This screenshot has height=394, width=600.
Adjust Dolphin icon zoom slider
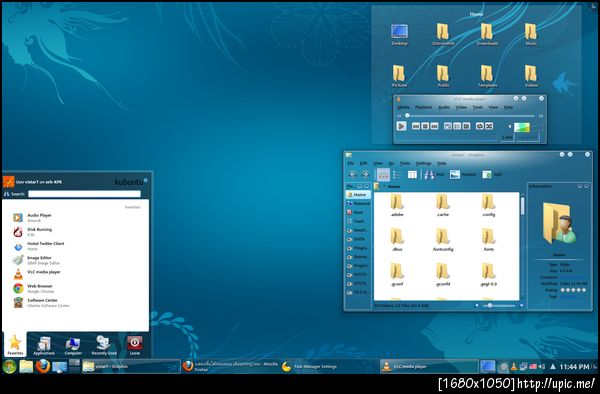(x=499, y=306)
